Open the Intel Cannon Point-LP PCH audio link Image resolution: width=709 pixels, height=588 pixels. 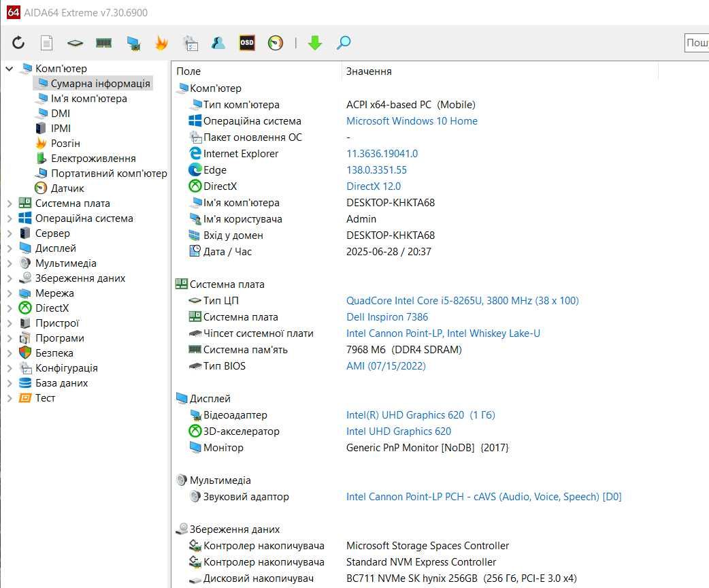point(484,497)
